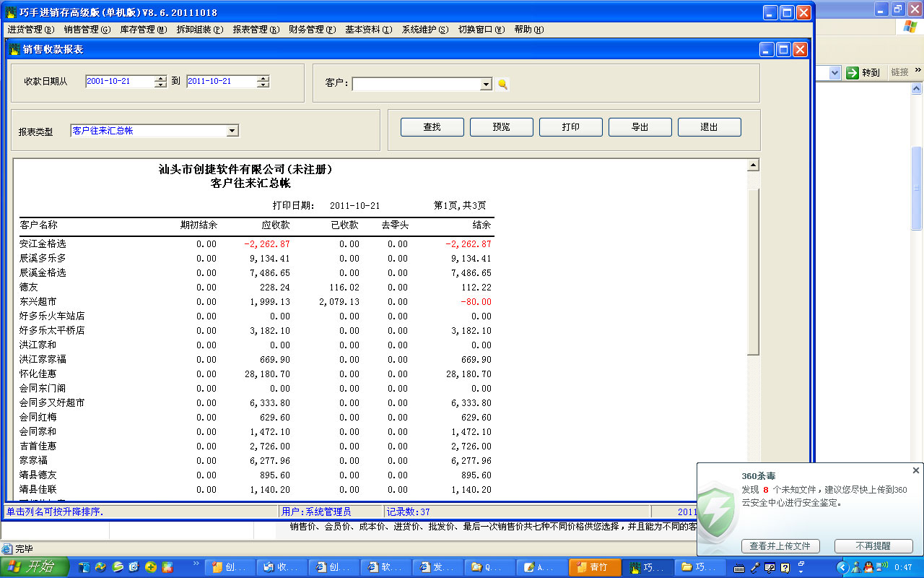Click the customer search magnifier icon
The width and height of the screenshot is (924, 578).
click(x=502, y=85)
